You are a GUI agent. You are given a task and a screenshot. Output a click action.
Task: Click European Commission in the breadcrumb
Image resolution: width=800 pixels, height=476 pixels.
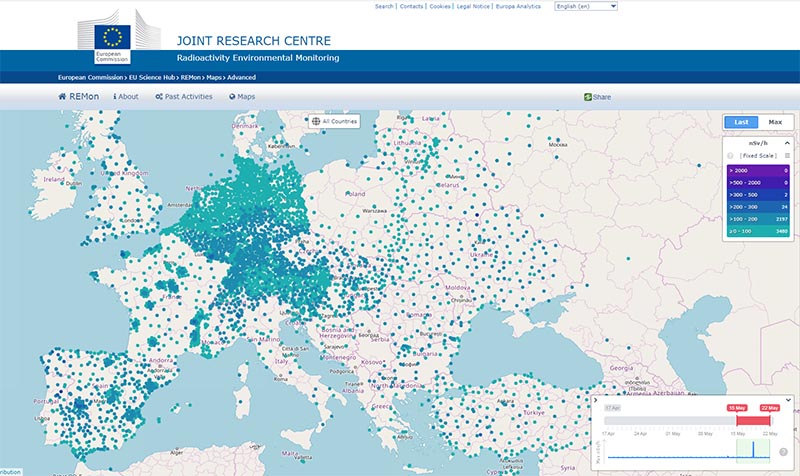[x=90, y=78]
